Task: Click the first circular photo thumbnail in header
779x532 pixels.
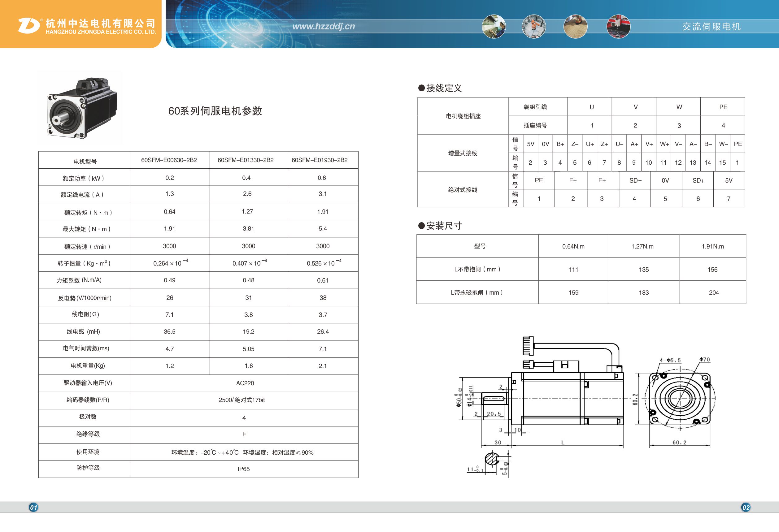Action: click(494, 27)
